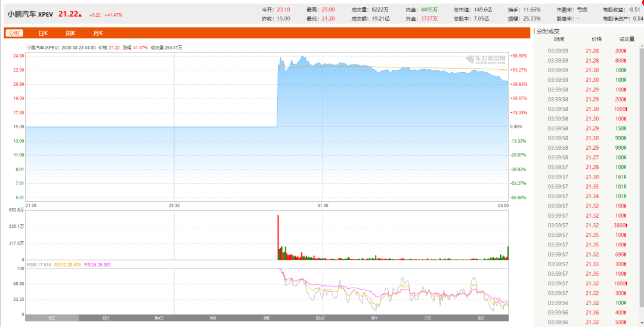Screen dimensions: 644x327
Task: Click the chart info date 2020-08-28 04:00
Action: (79, 48)
